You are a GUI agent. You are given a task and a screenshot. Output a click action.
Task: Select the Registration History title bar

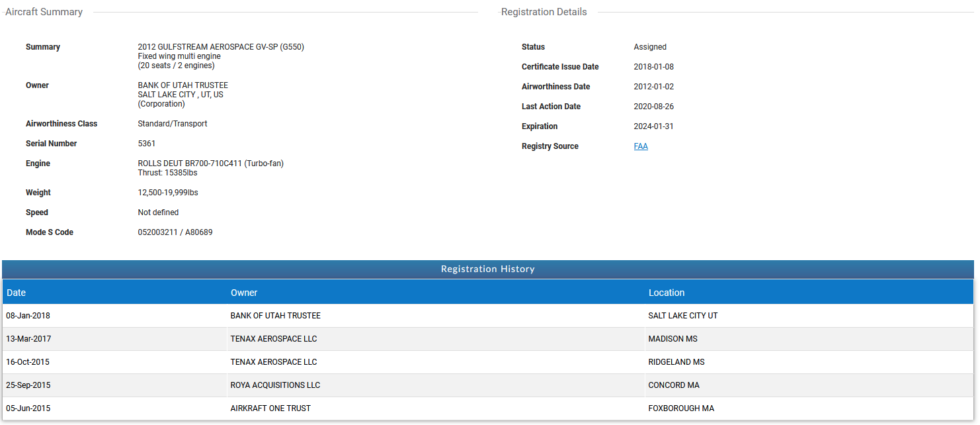pos(488,269)
